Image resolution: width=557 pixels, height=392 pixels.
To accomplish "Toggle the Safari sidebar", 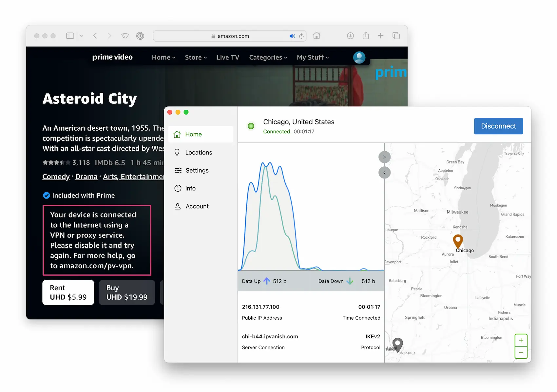I will (70, 35).
